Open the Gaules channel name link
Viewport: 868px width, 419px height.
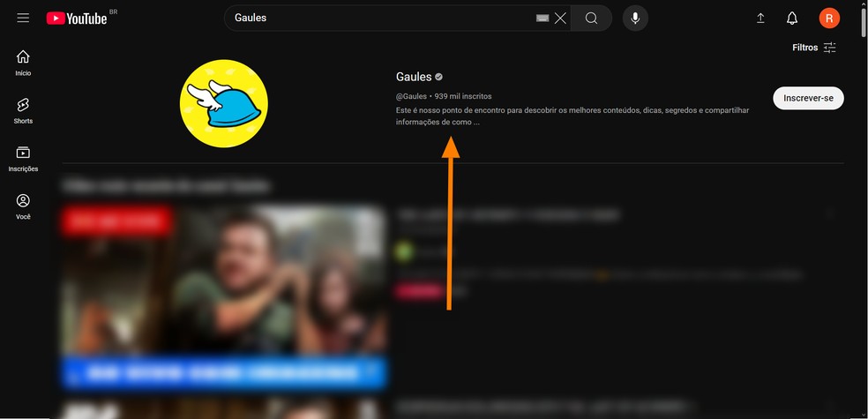pos(414,77)
